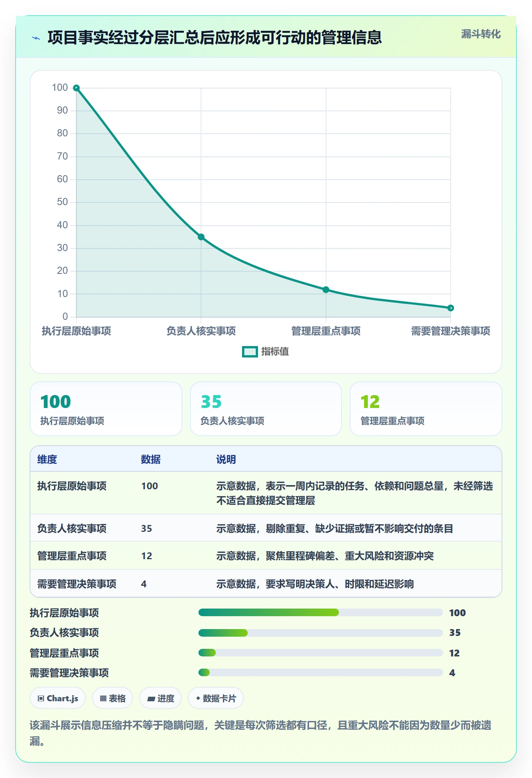Screen dimensions: 532x778
Task: Click the diamond icon in 数据卡片 chip
Action: tap(198, 698)
